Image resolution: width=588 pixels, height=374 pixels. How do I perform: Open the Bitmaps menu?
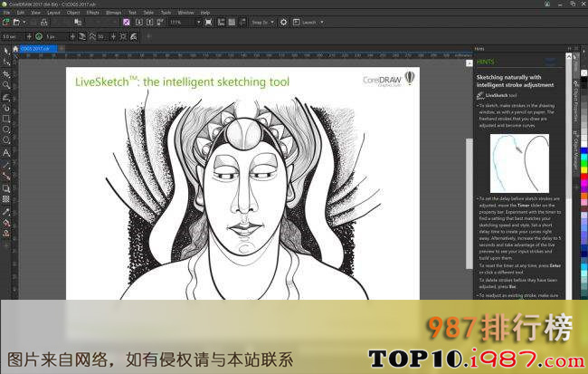click(113, 13)
